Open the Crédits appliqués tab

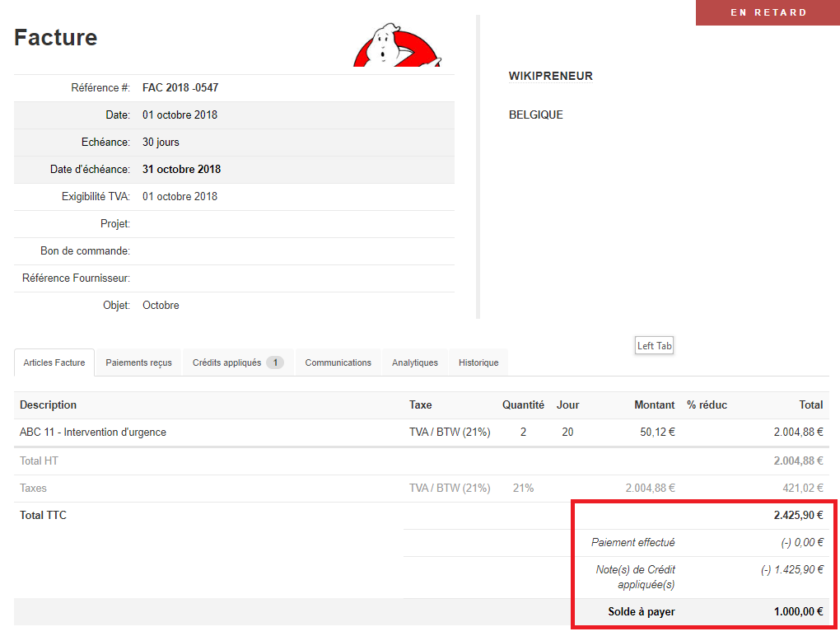(x=226, y=362)
